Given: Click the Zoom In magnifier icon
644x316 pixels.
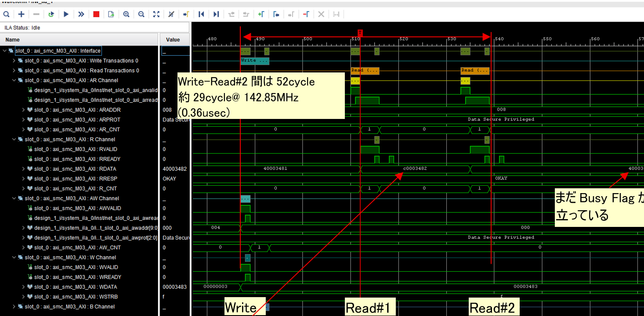Looking at the screenshot, I should pos(127,14).
